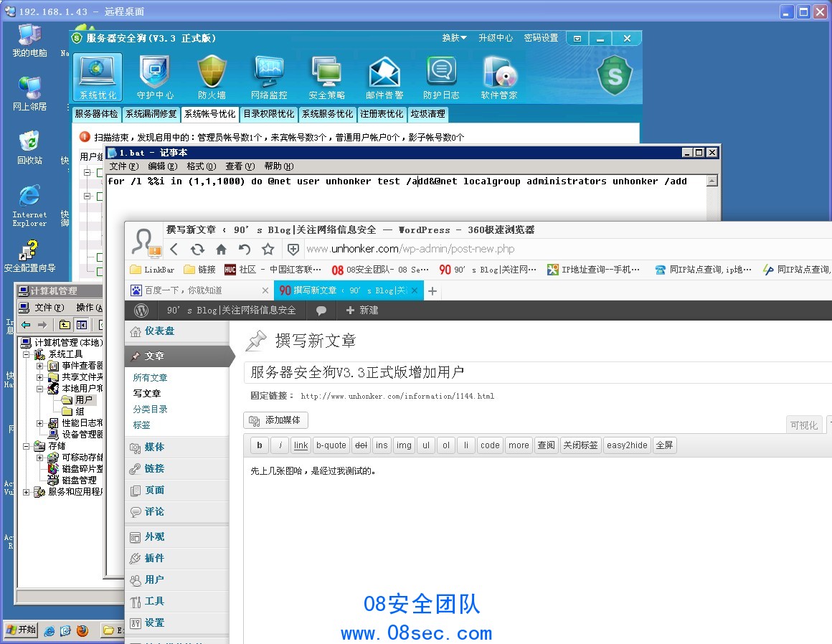Screen dimensions: 832x644
Task: Open new browser tab with plus button
Action: pyautogui.click(x=432, y=290)
